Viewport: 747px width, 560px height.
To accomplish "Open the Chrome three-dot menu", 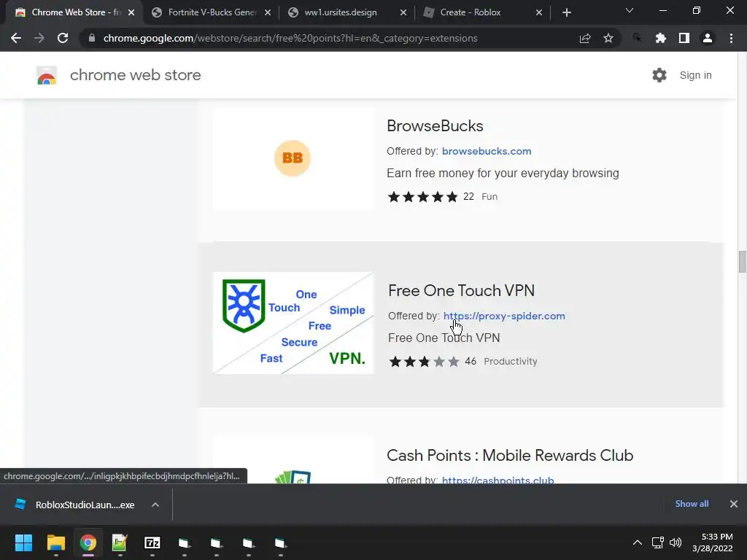I will [731, 38].
